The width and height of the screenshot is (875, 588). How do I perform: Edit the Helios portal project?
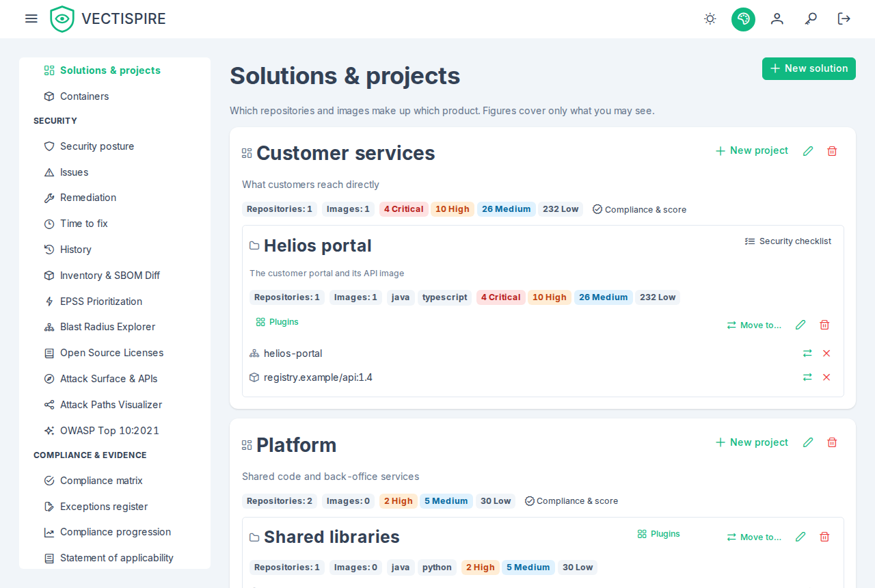pos(800,325)
